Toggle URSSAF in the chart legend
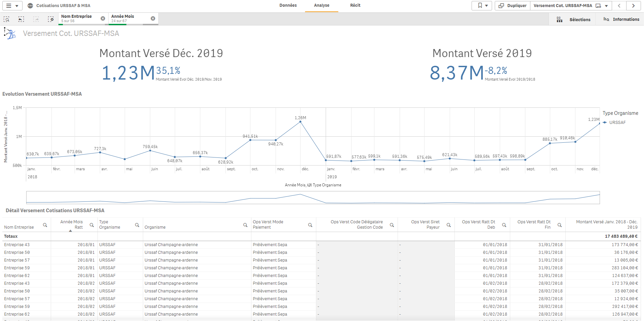This screenshot has height=323, width=644. pyautogui.click(x=617, y=123)
